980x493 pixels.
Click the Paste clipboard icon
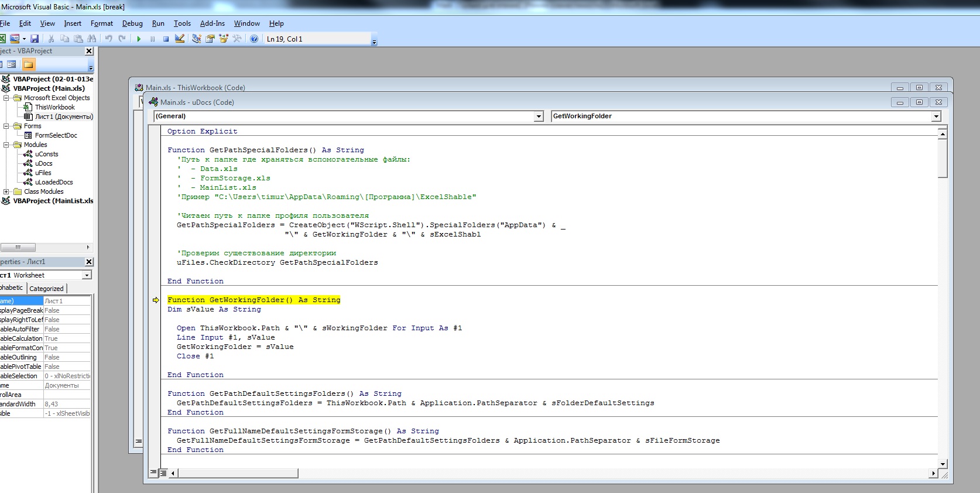pos(78,39)
